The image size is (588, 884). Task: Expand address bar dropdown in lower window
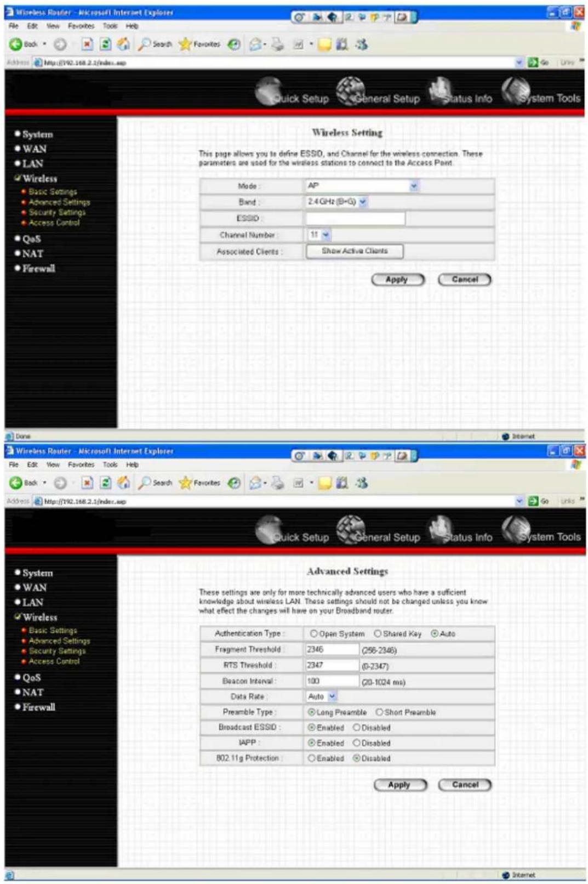point(520,501)
